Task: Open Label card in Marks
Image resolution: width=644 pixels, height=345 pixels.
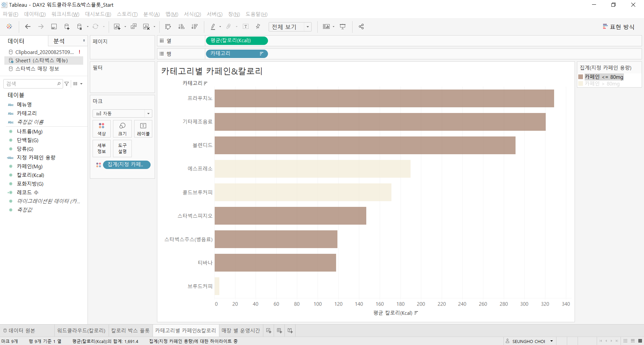Action: [x=143, y=129]
